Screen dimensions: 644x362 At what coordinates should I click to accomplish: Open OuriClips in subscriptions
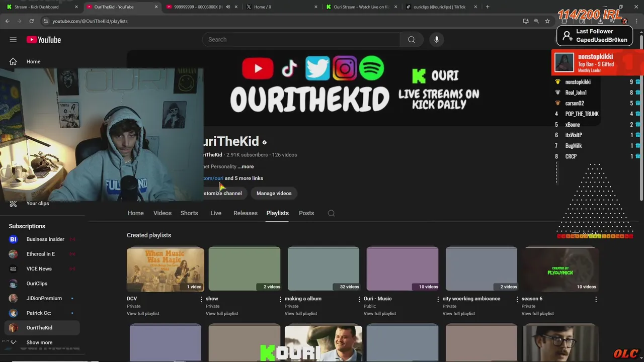coord(42,284)
